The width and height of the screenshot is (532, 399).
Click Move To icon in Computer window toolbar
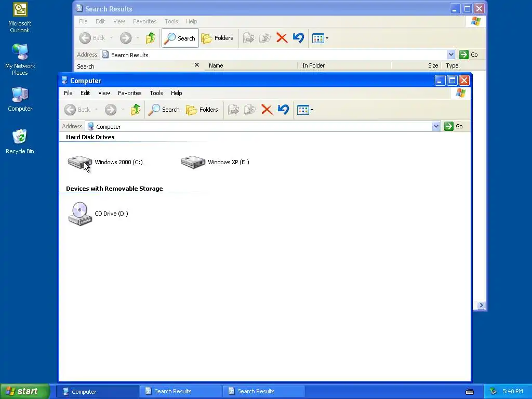pos(233,110)
